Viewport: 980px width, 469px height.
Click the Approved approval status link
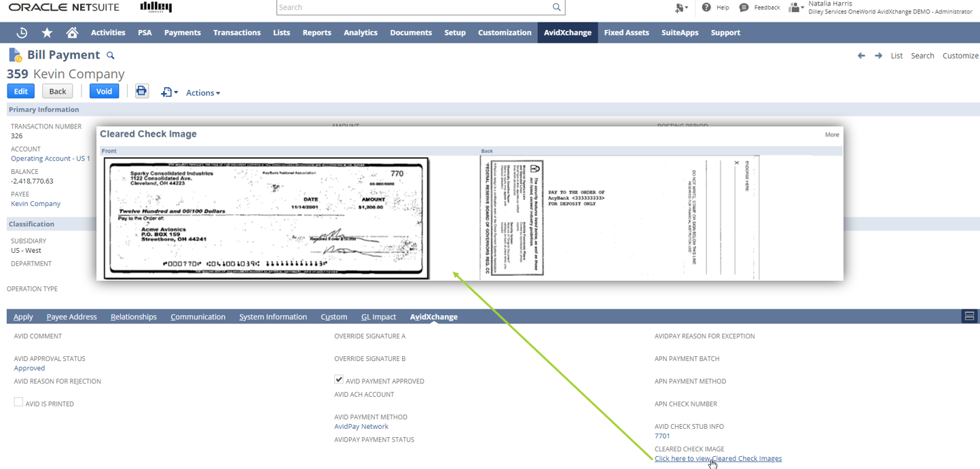click(29, 368)
